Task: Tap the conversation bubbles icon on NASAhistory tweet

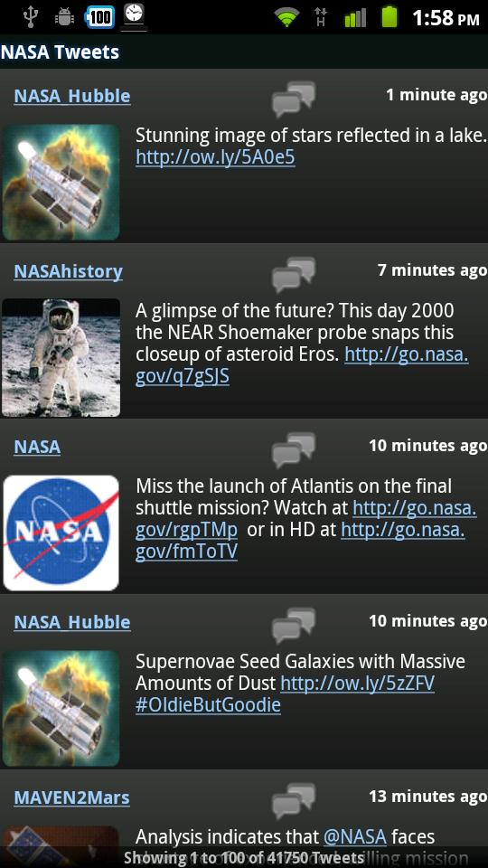Action: pos(293,275)
